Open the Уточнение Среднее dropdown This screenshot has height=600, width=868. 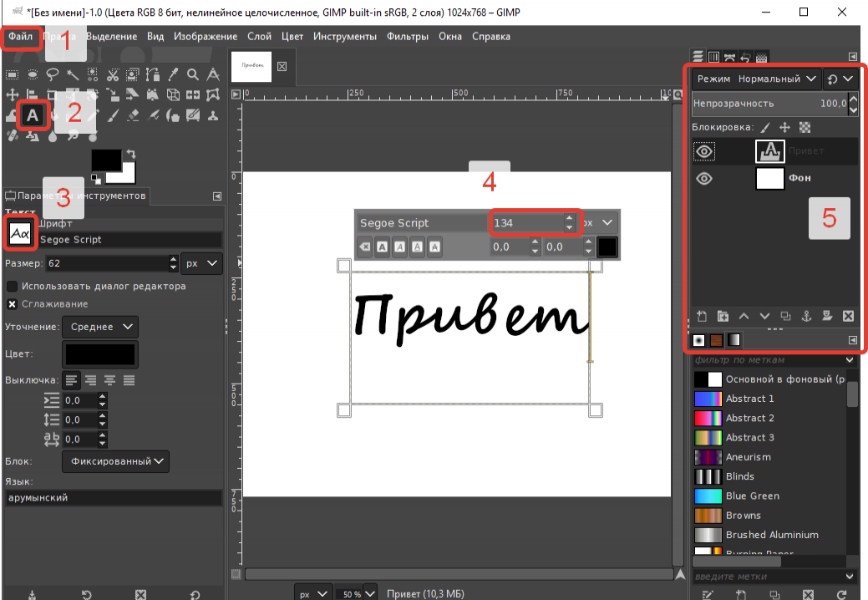100,327
